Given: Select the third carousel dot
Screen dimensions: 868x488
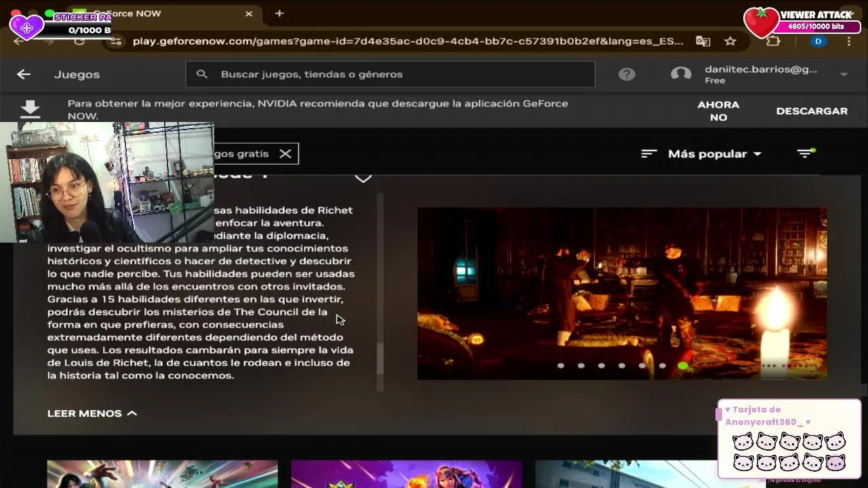Looking at the screenshot, I should pos(601,366).
